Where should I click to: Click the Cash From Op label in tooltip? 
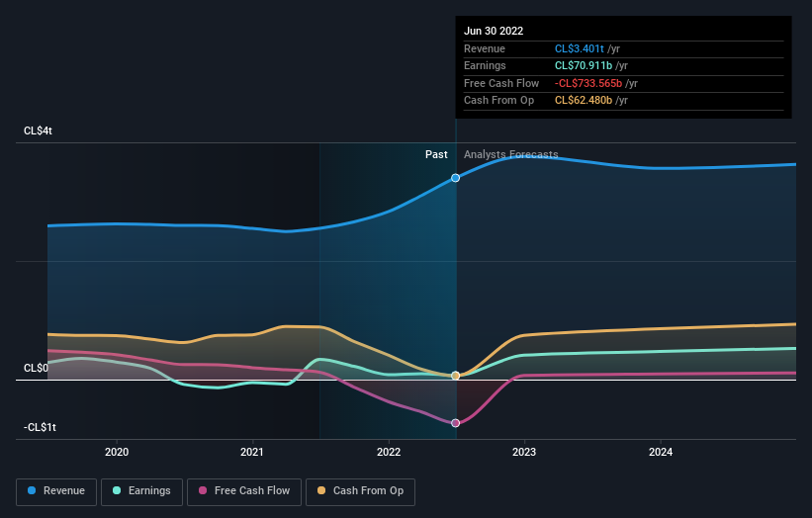click(498, 101)
